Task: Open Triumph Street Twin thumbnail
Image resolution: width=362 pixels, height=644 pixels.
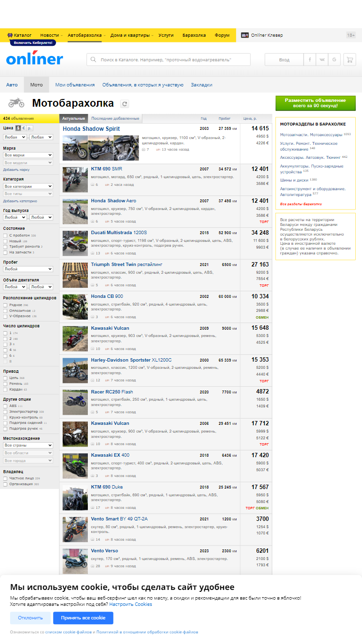Action: [75, 274]
